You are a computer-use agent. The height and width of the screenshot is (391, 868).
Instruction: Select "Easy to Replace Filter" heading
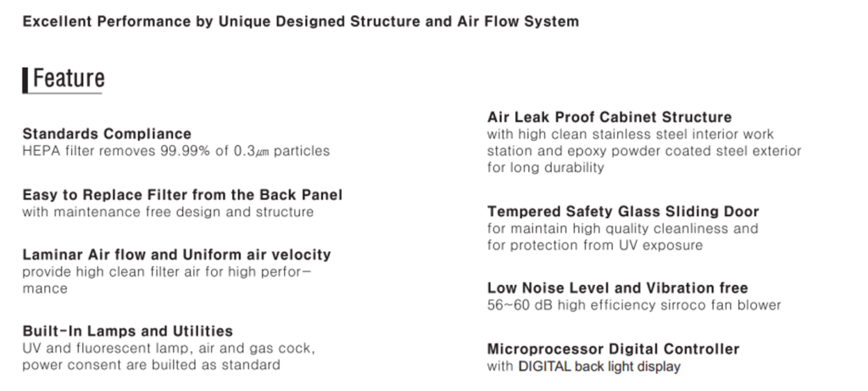[x=182, y=194]
